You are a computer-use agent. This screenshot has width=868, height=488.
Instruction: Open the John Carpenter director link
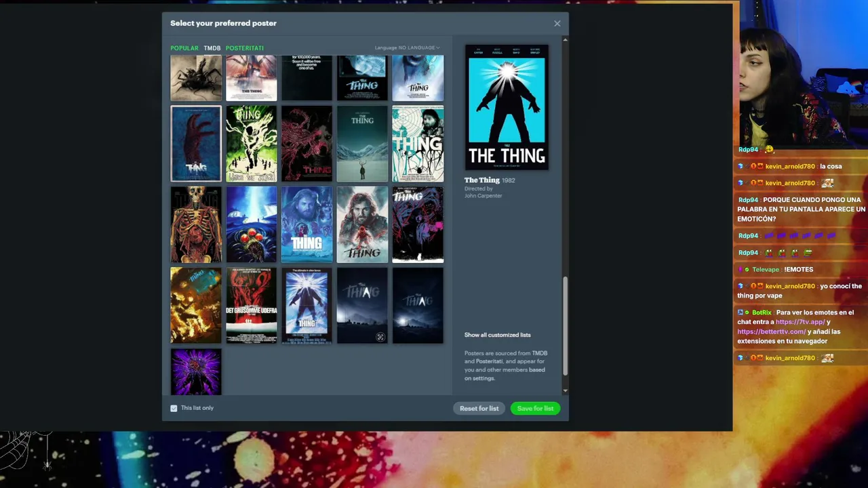point(484,196)
